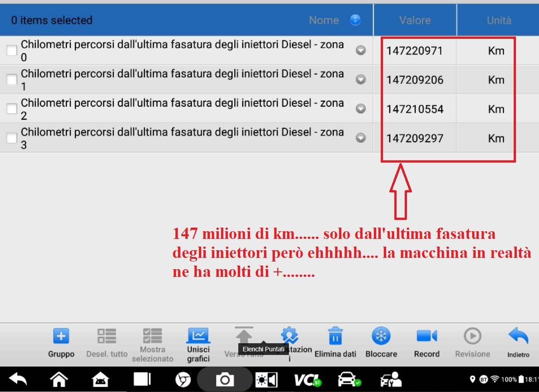Go back using Indietro arrow
Image resolution: width=539 pixels, height=392 pixels.
pos(518,336)
